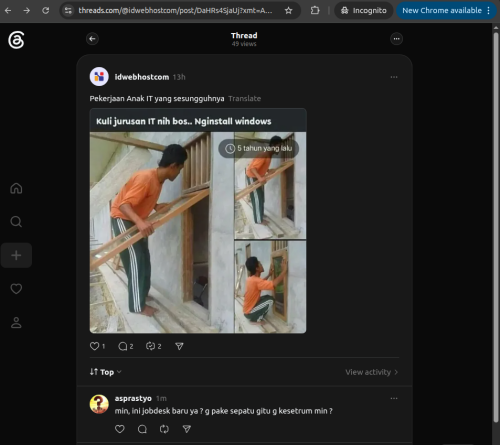
Task: Open the Top sort dropdown
Action: pyautogui.click(x=105, y=372)
